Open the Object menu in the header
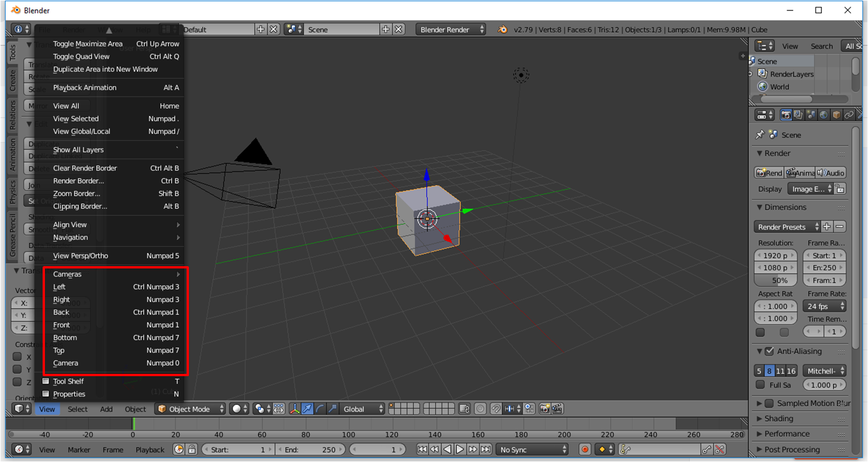The image size is (868, 462). point(135,409)
